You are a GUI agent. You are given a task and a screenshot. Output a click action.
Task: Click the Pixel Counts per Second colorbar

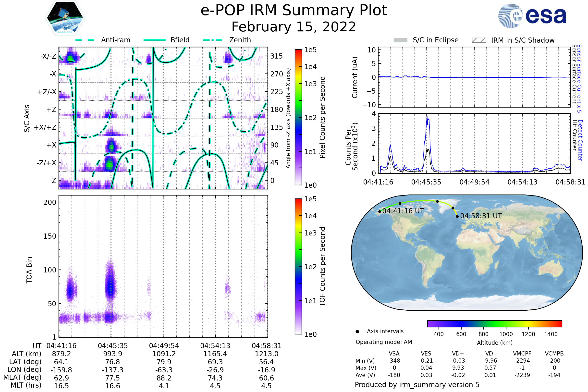pos(298,117)
